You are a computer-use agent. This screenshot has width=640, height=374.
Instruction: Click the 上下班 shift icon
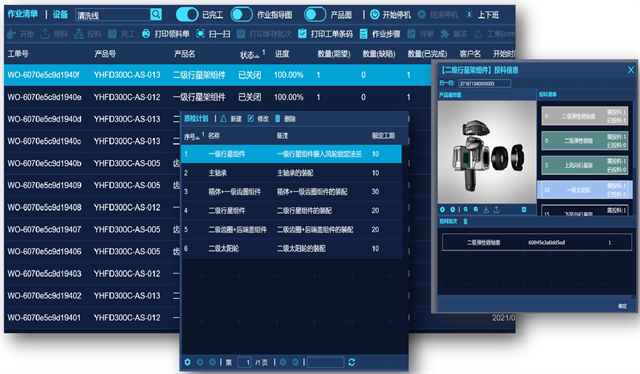pyautogui.click(x=469, y=15)
